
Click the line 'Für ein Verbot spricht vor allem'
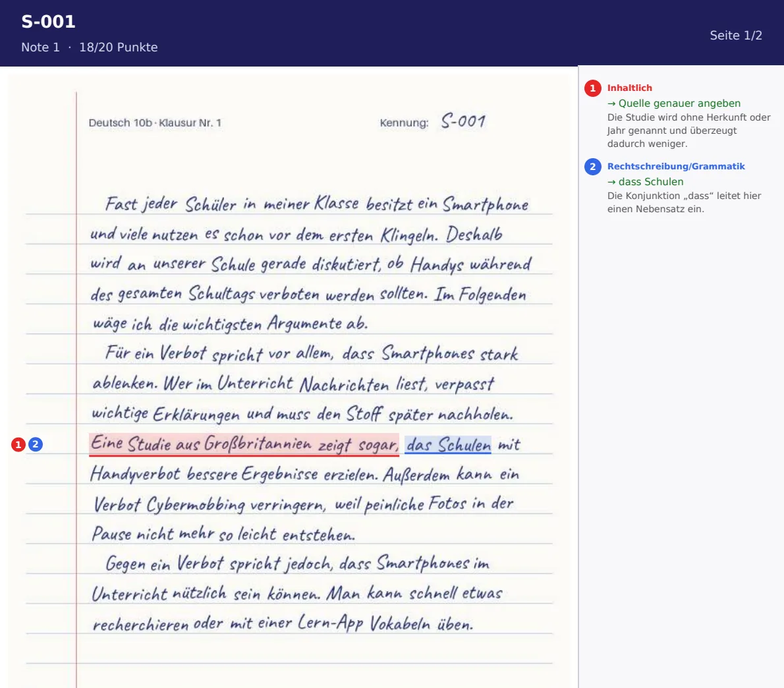[x=312, y=353]
